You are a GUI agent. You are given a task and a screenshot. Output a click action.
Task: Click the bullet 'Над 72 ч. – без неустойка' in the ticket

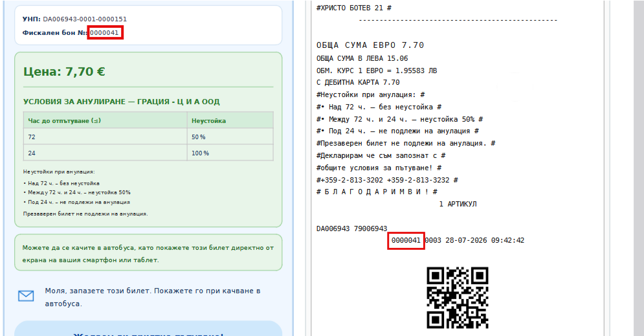click(61, 183)
